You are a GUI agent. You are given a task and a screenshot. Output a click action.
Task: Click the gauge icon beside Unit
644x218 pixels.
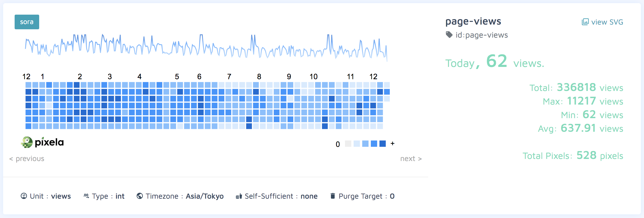click(x=24, y=196)
